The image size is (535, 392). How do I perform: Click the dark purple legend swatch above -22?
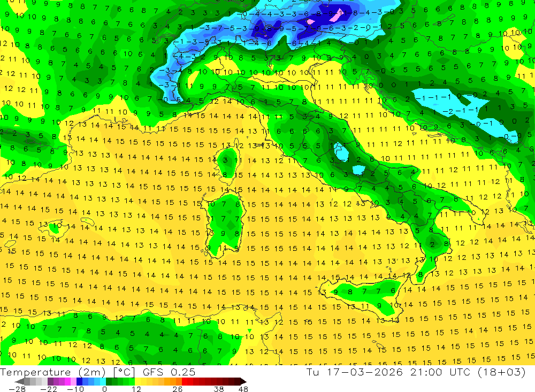click(x=50, y=381)
